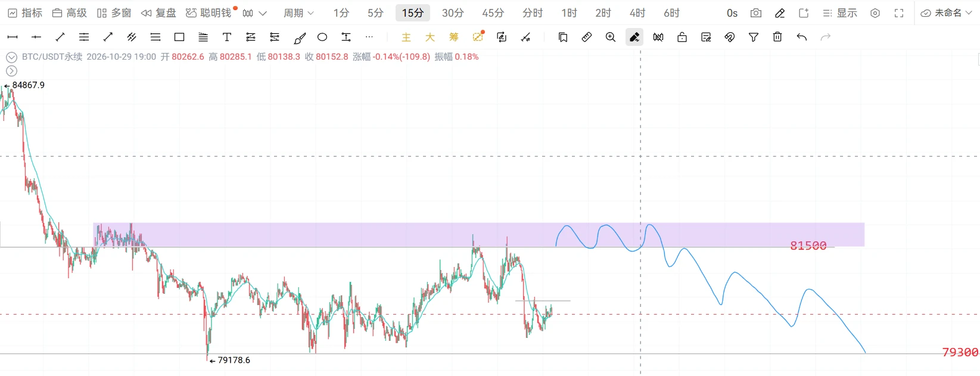The image size is (980, 376).
Task: Open chart settings hexagon icon
Action: coord(875,13)
